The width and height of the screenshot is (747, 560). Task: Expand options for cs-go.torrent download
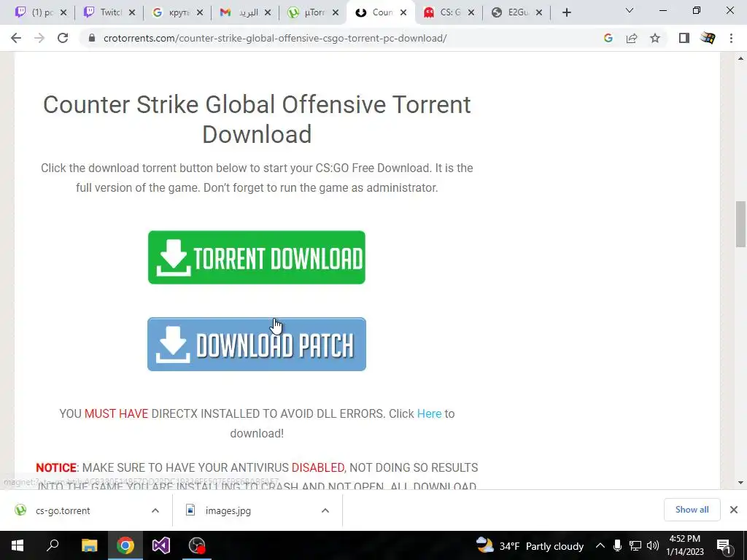(x=155, y=510)
